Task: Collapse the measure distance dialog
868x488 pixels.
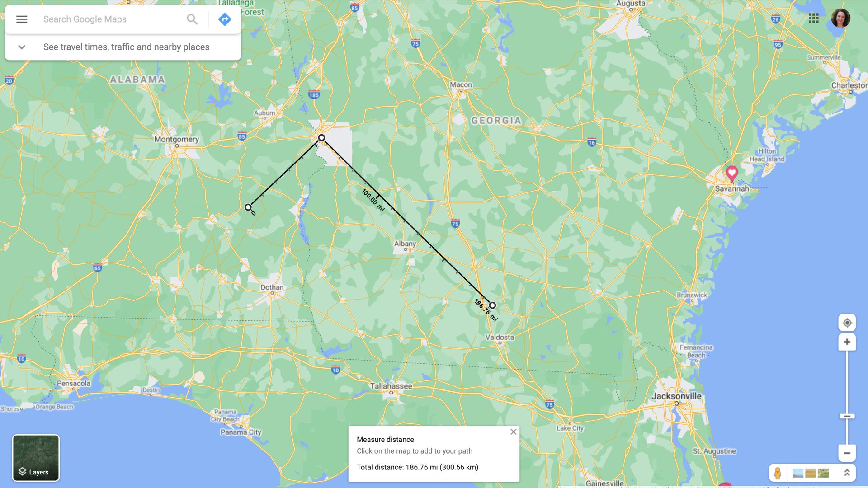Action: [512, 432]
